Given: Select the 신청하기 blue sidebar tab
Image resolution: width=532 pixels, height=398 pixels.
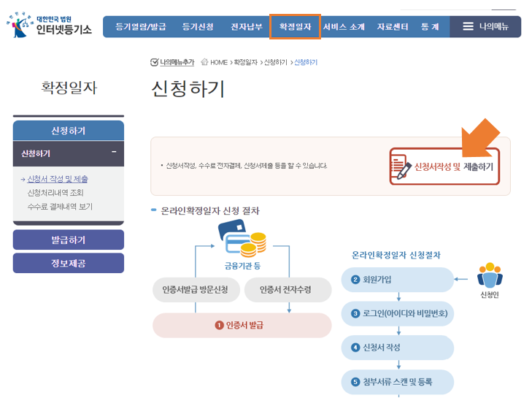Looking at the screenshot, I should (x=69, y=131).
